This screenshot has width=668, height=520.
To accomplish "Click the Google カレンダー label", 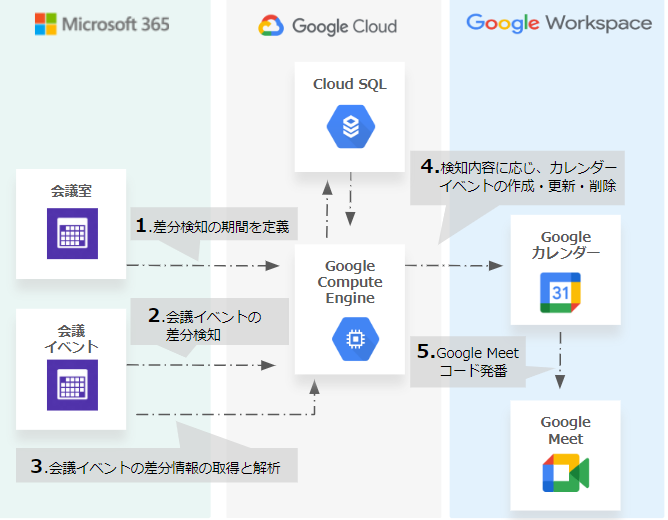I will [566, 245].
